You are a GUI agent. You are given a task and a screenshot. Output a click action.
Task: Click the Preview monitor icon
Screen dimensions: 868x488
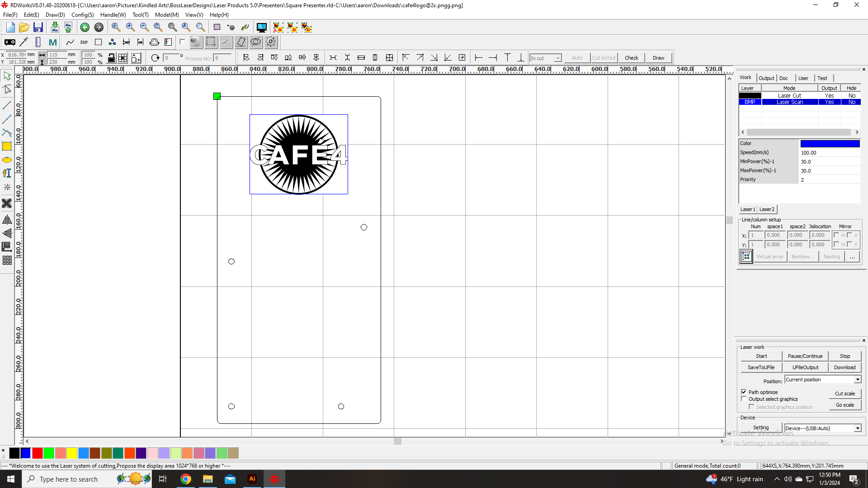point(261,28)
